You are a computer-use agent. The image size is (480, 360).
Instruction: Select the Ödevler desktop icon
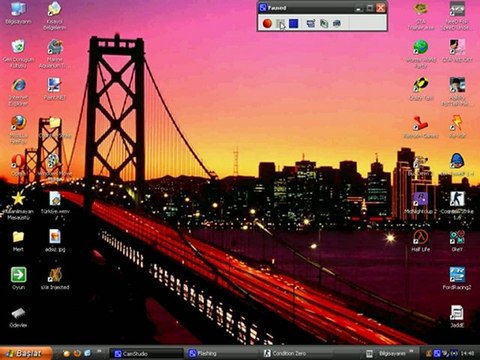coord(18,317)
